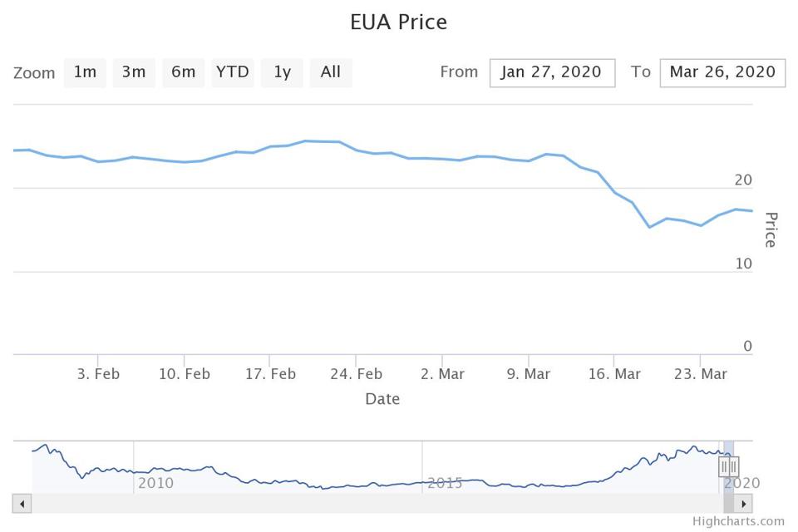798x532 pixels.
Task: Click near the 2015 mark in the navigator
Action: (446, 483)
